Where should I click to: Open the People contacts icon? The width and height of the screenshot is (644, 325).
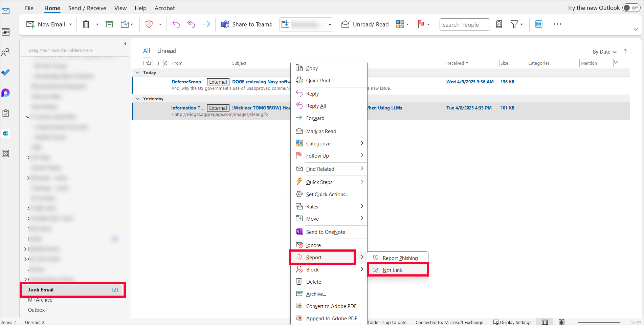pos(5,52)
